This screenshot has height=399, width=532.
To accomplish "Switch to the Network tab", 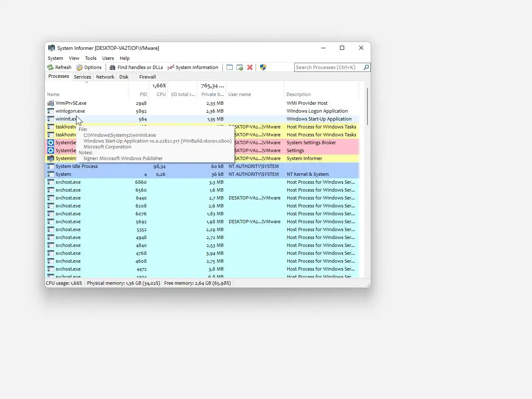I will tap(105, 77).
